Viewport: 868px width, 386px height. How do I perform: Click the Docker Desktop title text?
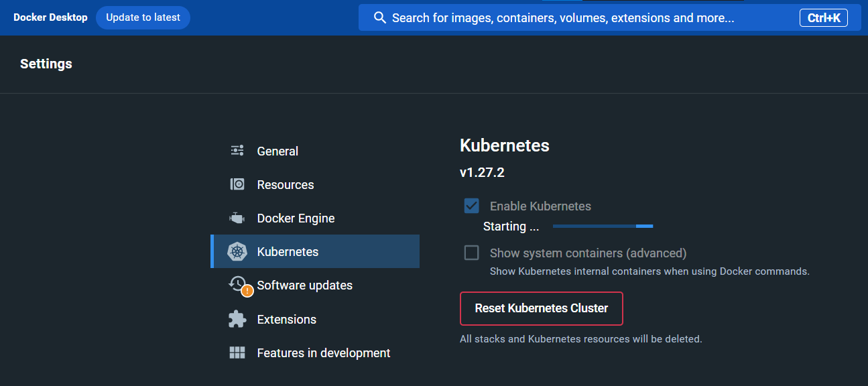[x=50, y=17]
